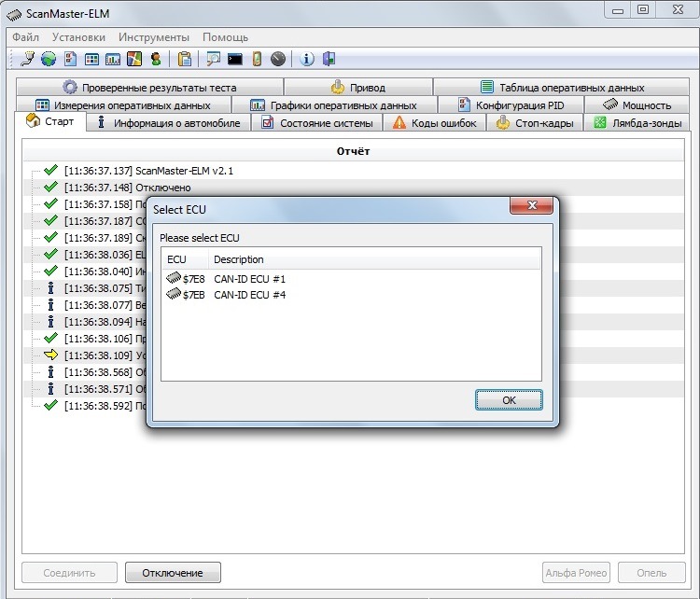Switch to Лямбда-зонды tab
The image size is (700, 599).
(x=637, y=123)
